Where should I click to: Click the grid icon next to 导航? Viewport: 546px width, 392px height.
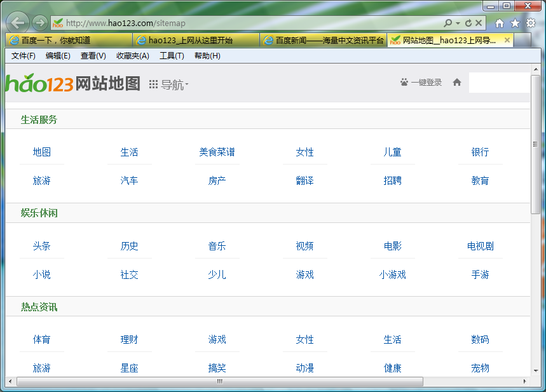pyautogui.click(x=153, y=84)
